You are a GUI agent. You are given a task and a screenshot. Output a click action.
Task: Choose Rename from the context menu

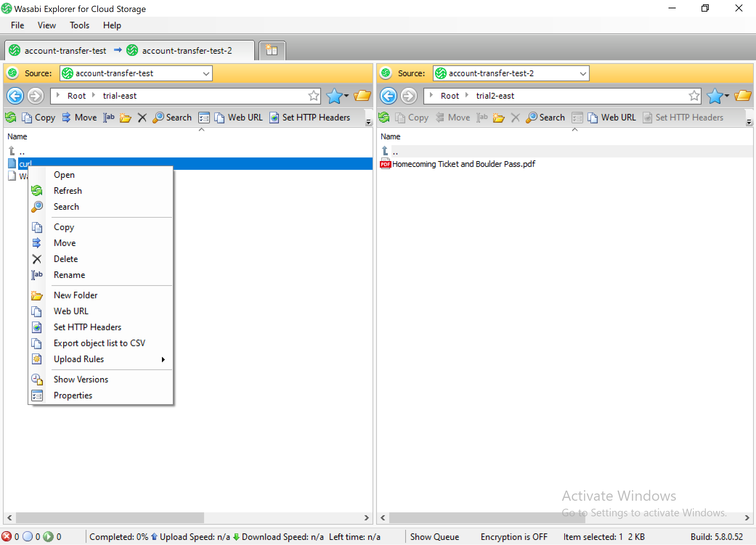(x=100, y=275)
